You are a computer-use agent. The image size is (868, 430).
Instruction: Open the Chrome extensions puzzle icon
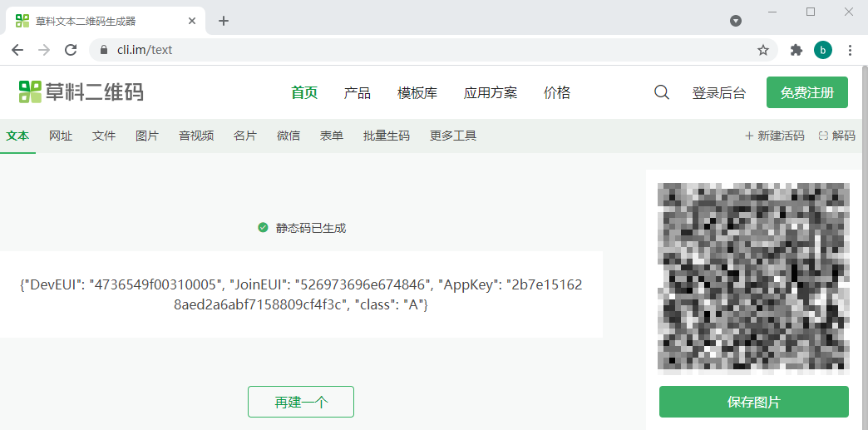(796, 50)
